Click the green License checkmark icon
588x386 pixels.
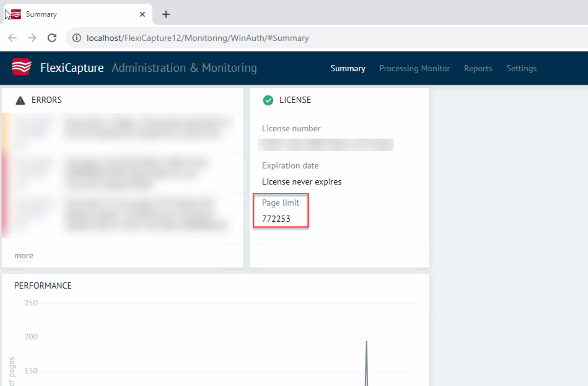coord(268,100)
